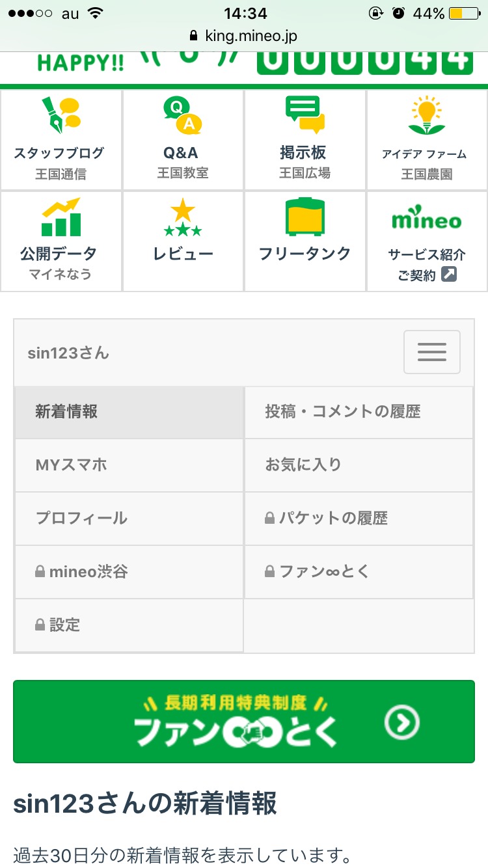
Task: Switch to 投稿・コメントの履歴 tab
Action: (x=359, y=412)
